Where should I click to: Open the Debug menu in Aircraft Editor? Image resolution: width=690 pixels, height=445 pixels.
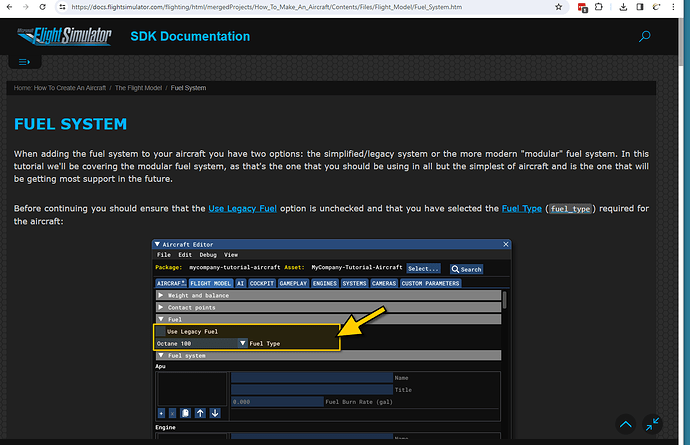tap(208, 255)
